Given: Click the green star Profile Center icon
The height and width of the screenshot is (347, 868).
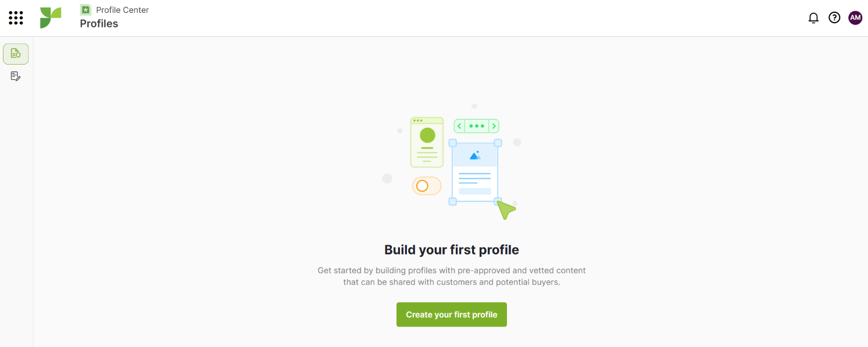Looking at the screenshot, I should 85,10.
